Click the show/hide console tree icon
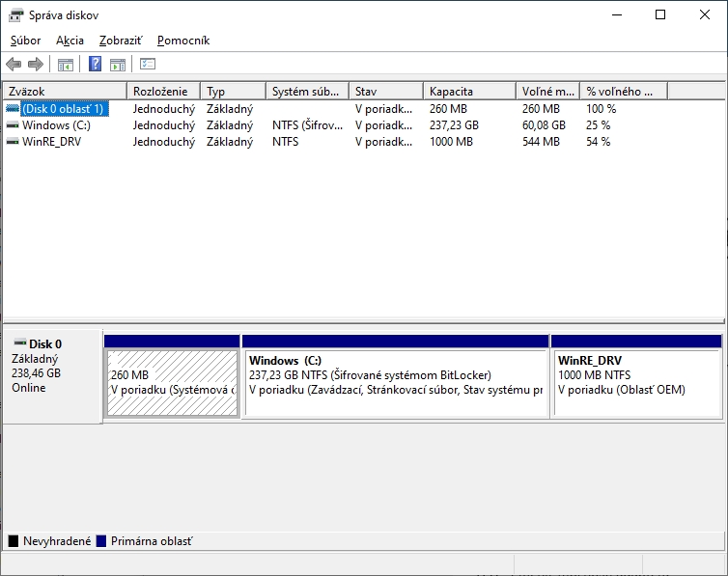The width and height of the screenshot is (728, 576). click(66, 65)
